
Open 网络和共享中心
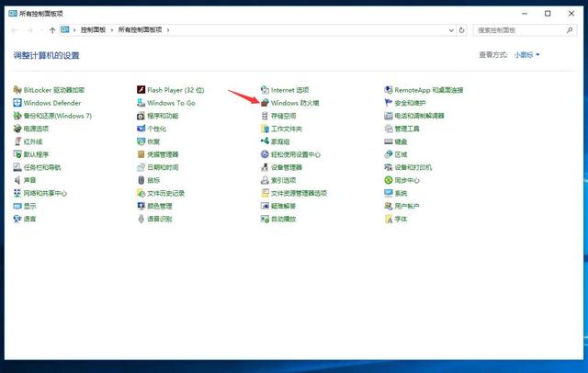click(40, 193)
